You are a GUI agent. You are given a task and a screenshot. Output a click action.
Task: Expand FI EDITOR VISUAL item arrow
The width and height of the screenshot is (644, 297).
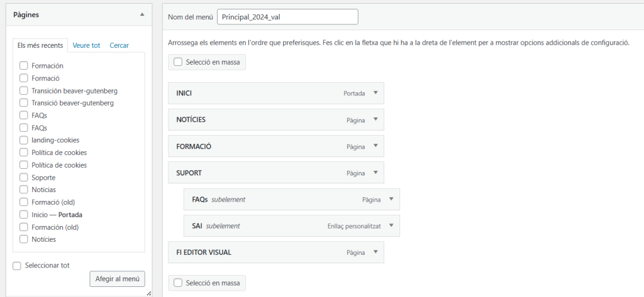[x=375, y=252]
